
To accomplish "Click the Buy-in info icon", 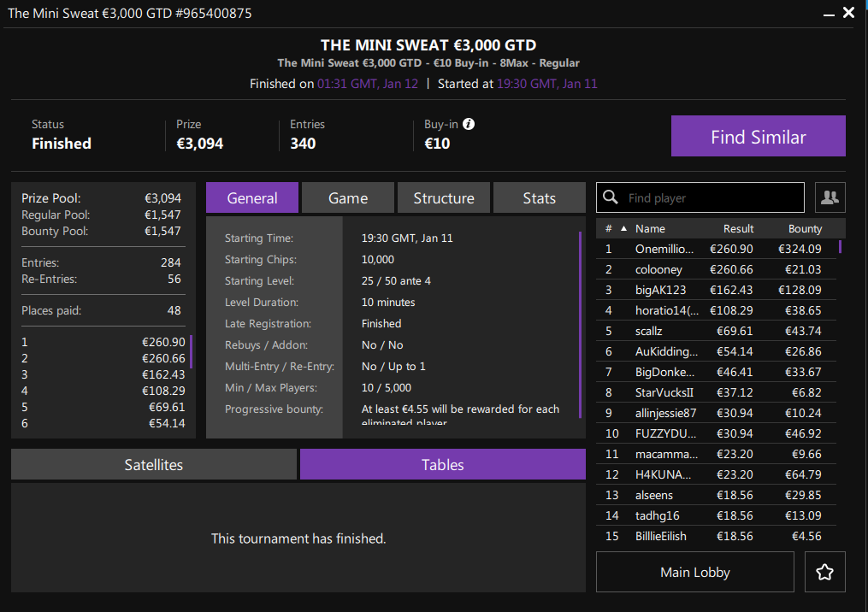I will pos(469,124).
